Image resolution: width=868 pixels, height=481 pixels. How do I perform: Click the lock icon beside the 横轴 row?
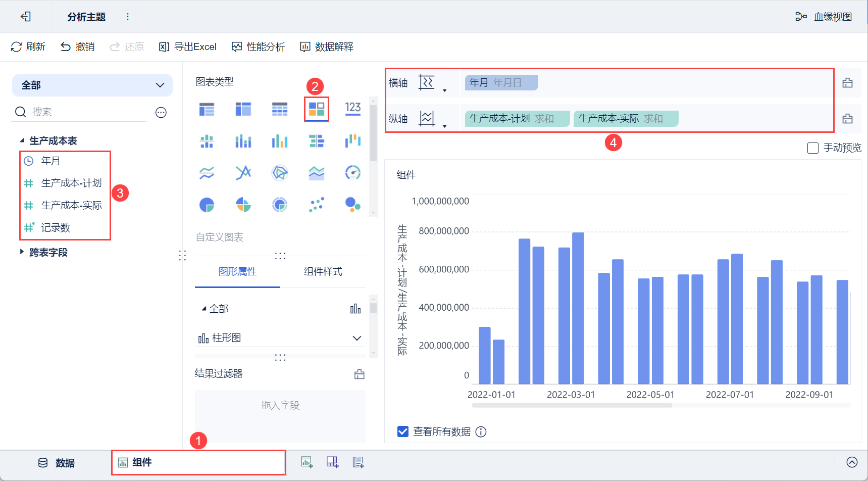[848, 82]
